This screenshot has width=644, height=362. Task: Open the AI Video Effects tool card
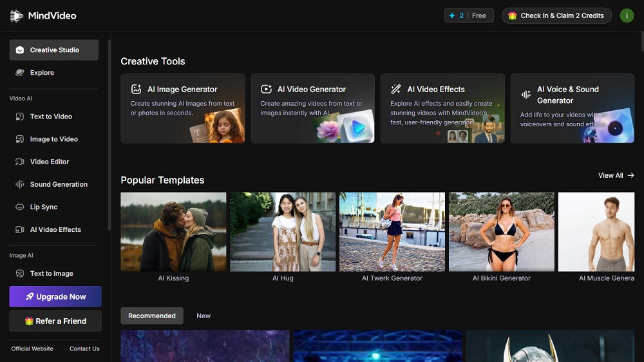(442, 108)
